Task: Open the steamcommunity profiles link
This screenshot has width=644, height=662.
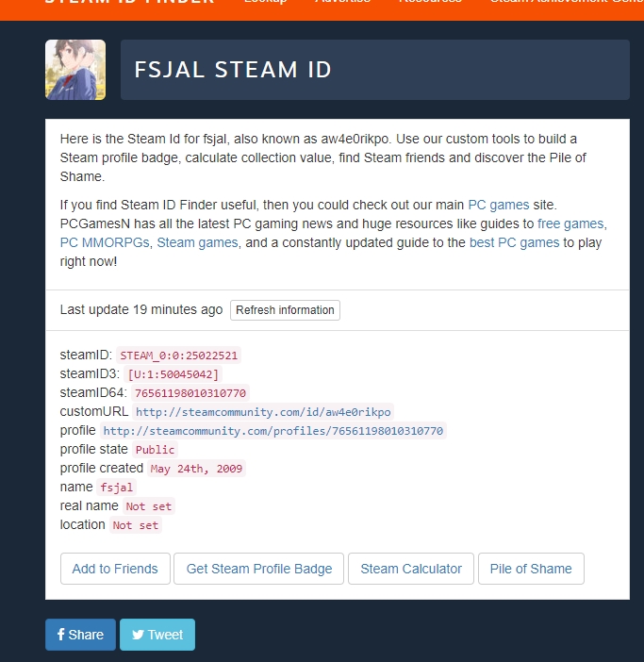Action: click(273, 431)
